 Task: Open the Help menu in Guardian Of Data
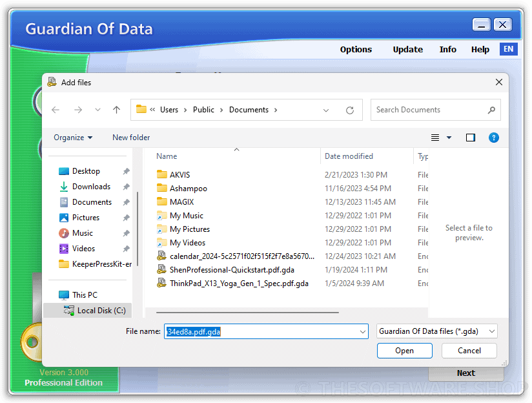[480, 50]
